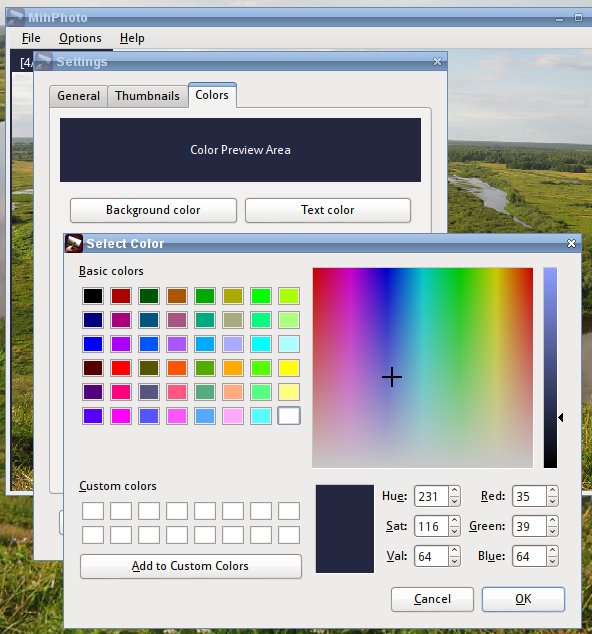Pick the dark navy basic color swatch
This screenshot has width=592, height=634.
93,320
